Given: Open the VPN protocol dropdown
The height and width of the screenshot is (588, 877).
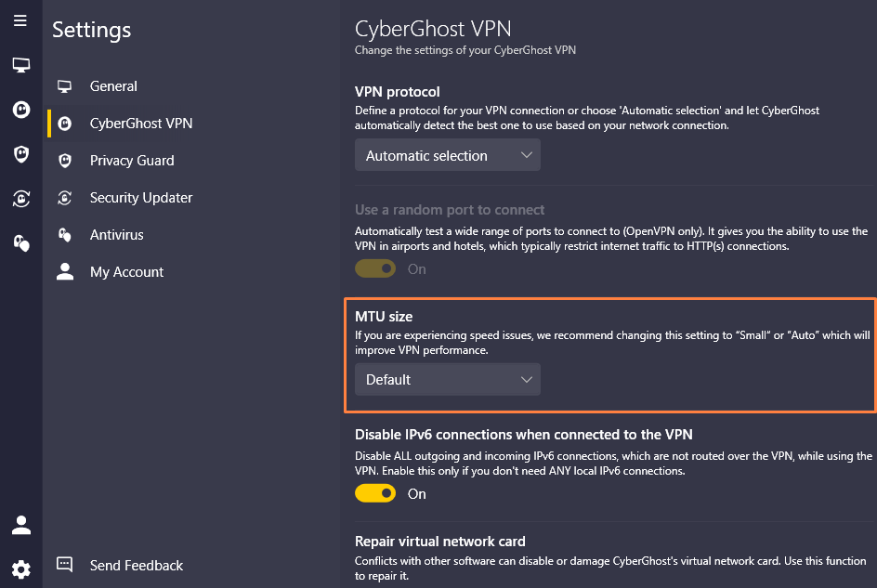Looking at the screenshot, I should pyautogui.click(x=447, y=155).
